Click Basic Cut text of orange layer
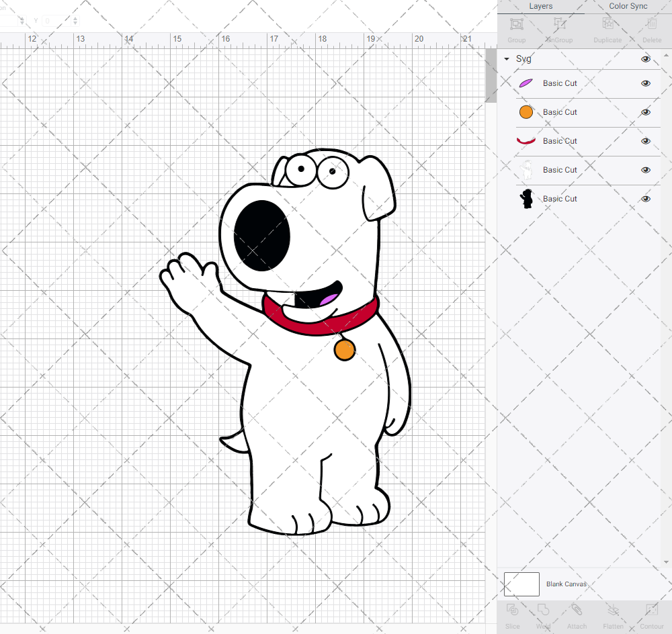Screen dimensions: 672x634 click(560, 112)
